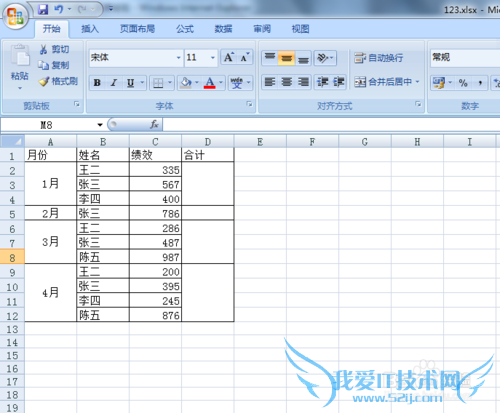Paste with the 粘贴 icon

(x=20, y=56)
